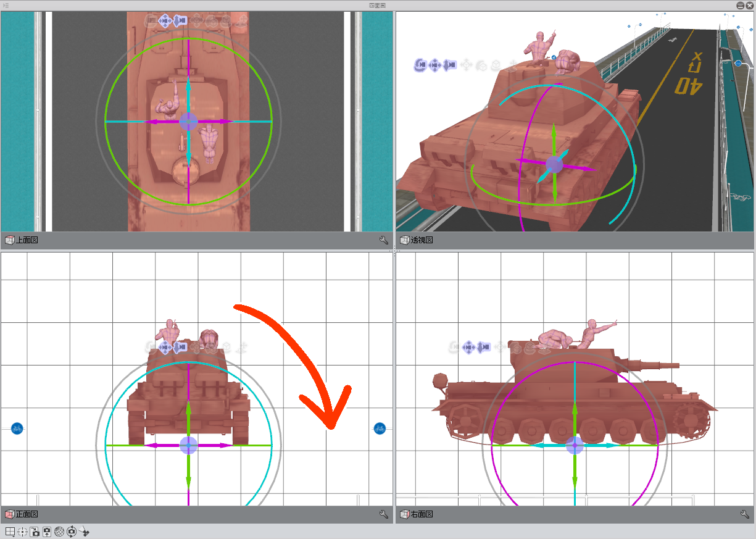Click the left blue bicycle marker in front view
This screenshot has width=756, height=539.
tap(17, 428)
